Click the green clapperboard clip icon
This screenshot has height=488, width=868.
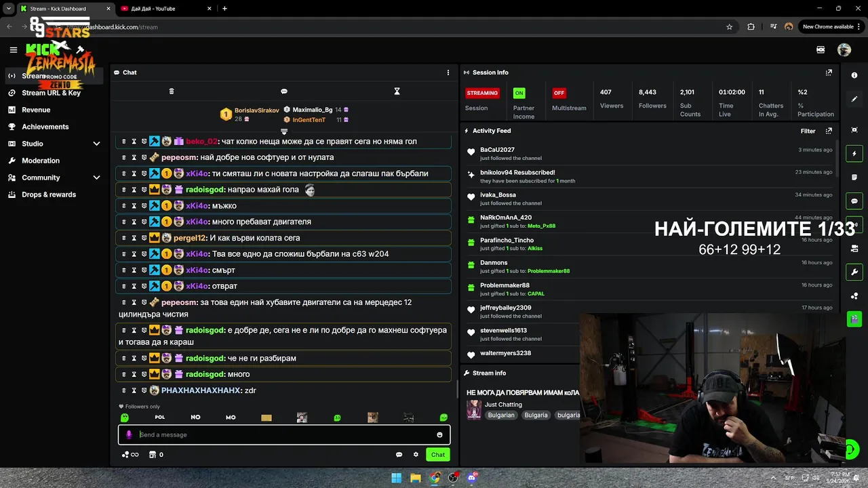(854, 319)
